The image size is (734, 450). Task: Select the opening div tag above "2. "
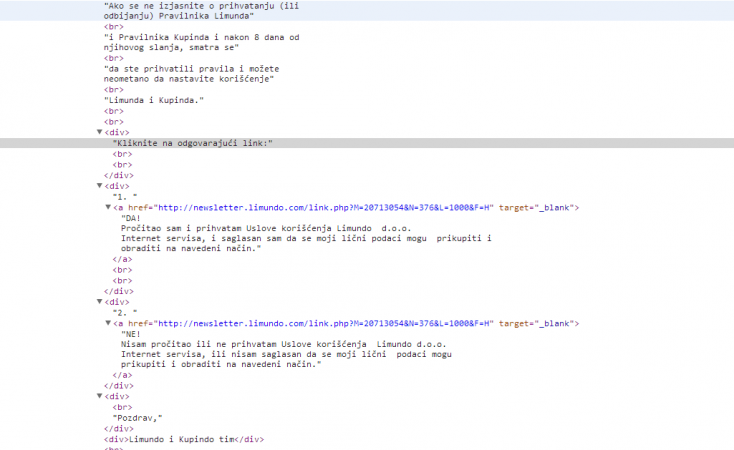[117, 302]
